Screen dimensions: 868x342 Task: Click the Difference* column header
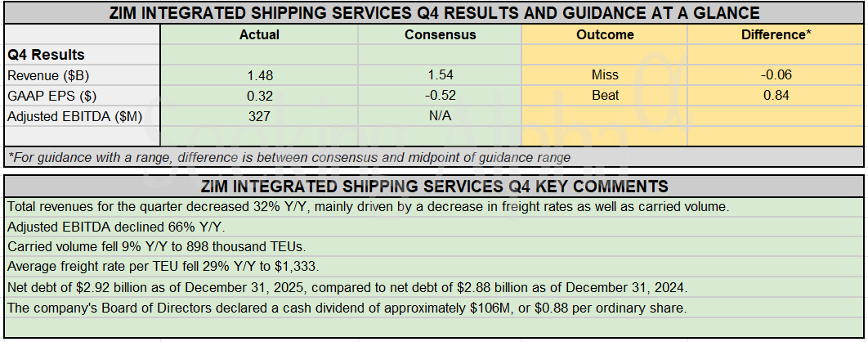tap(776, 34)
